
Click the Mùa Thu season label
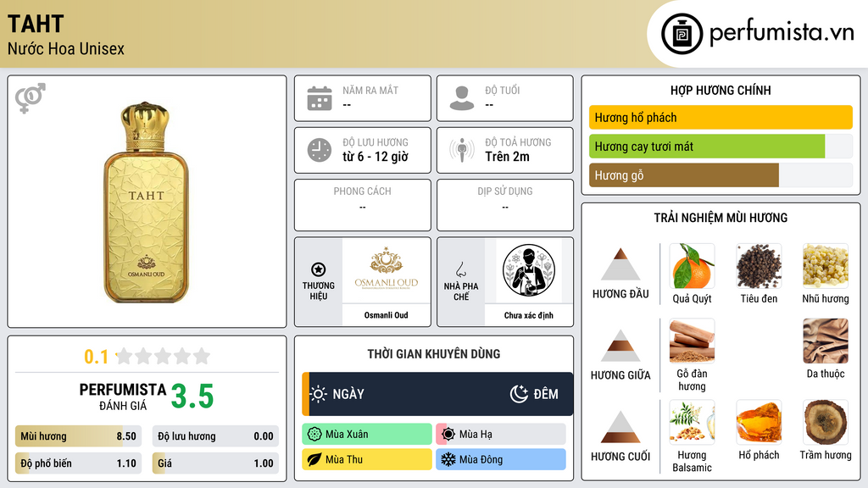(x=344, y=460)
